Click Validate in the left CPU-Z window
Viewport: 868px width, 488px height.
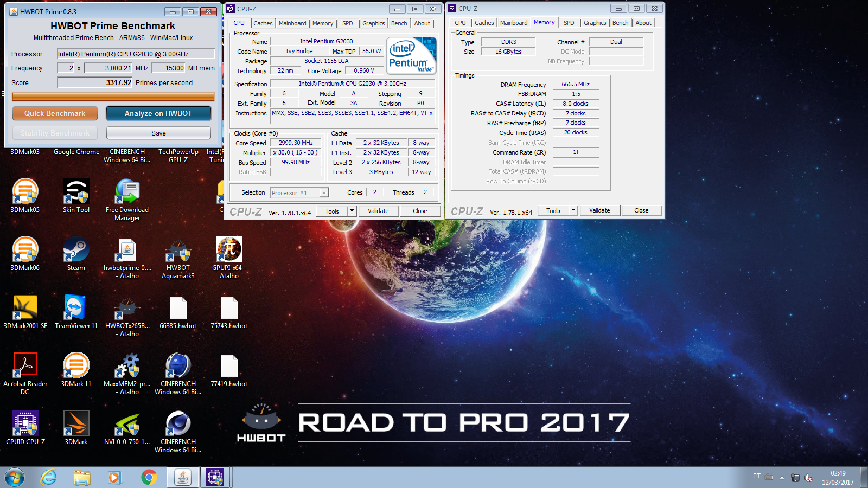[x=378, y=211]
